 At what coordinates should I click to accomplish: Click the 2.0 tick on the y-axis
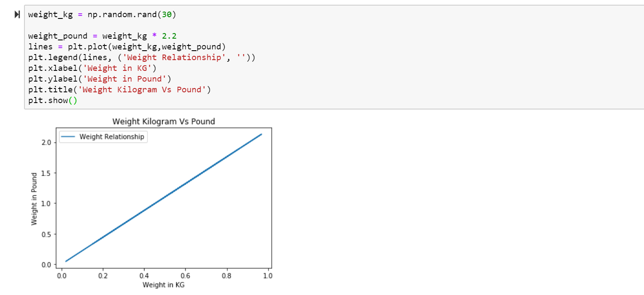46,142
